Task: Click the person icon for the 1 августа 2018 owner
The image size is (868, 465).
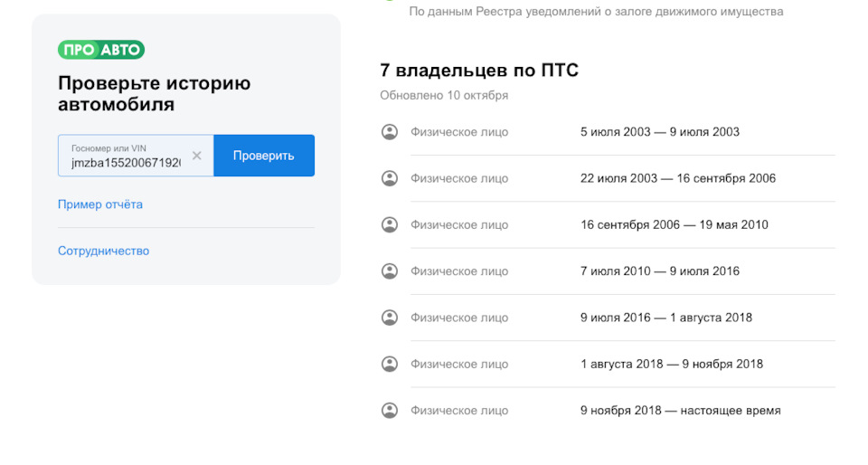Action: point(390,364)
